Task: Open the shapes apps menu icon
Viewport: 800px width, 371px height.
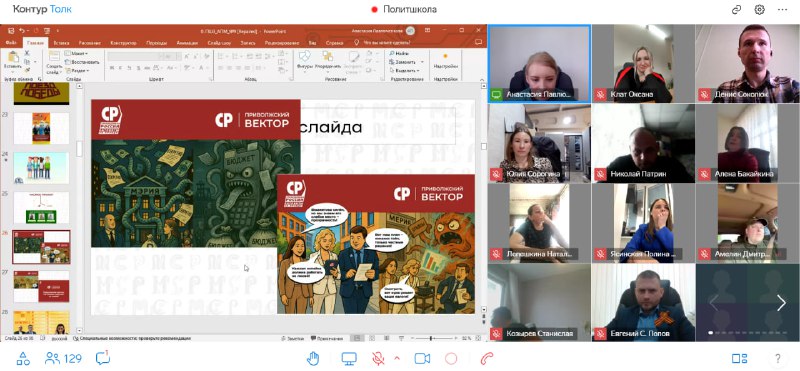Action: pyautogui.click(x=23, y=359)
